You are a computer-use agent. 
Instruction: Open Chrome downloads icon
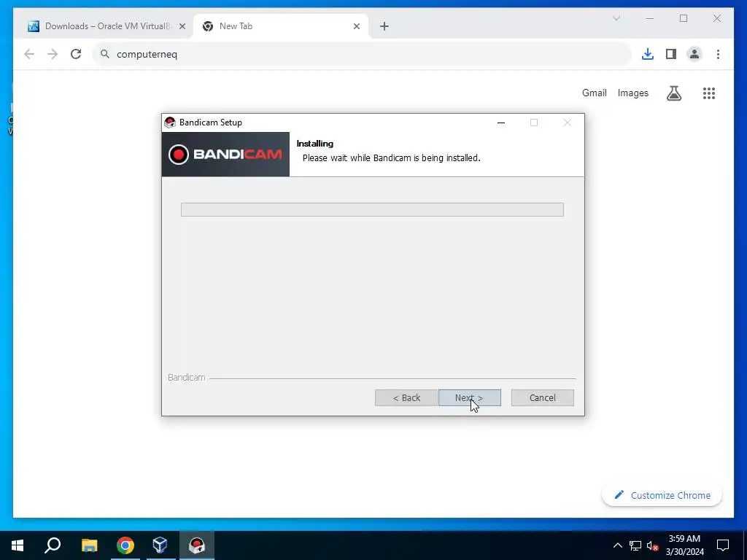pyautogui.click(x=648, y=54)
